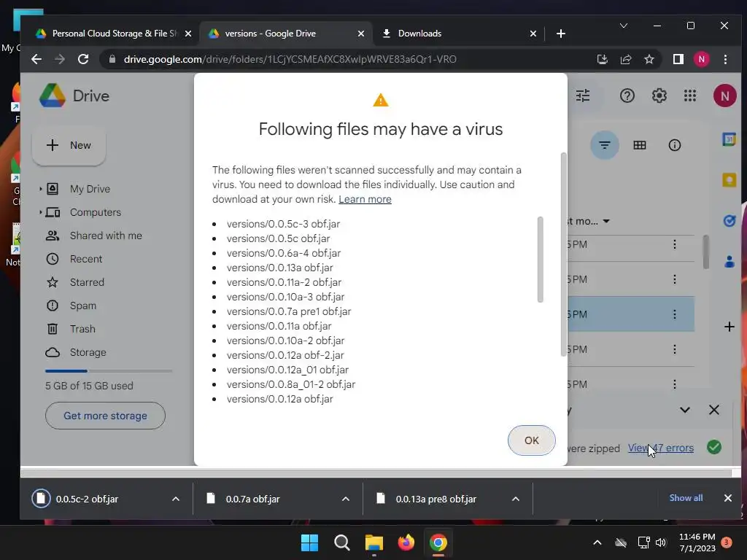Open new tab with plus button
The width and height of the screenshot is (747, 560).
561,34
